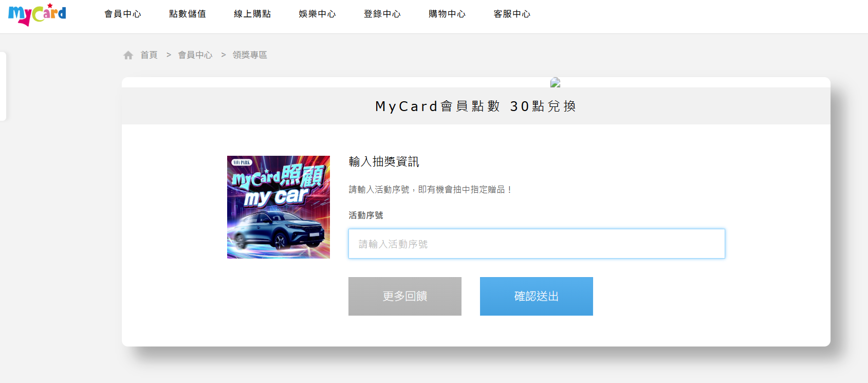Click the 輸入抽獎資訊 heading
This screenshot has height=383, width=868.
(384, 161)
